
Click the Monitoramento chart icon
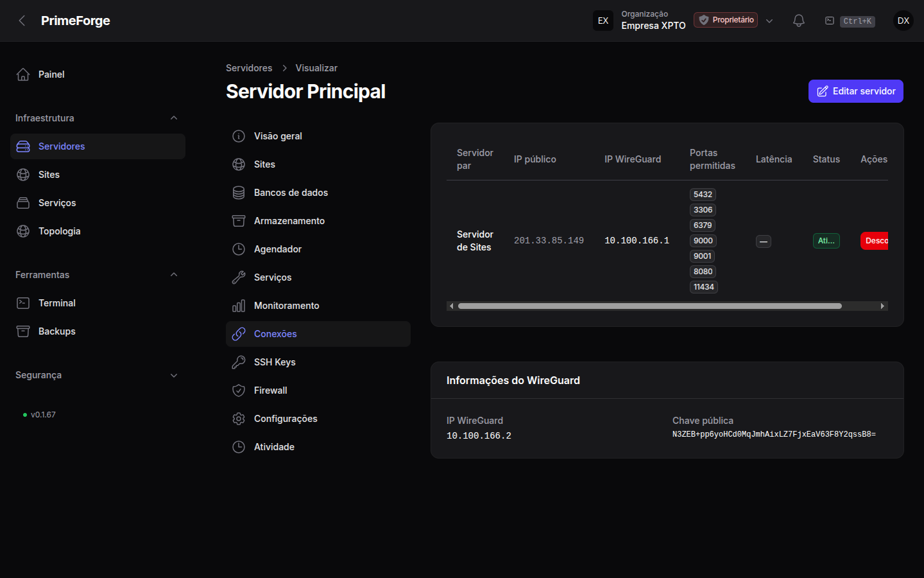tap(239, 306)
